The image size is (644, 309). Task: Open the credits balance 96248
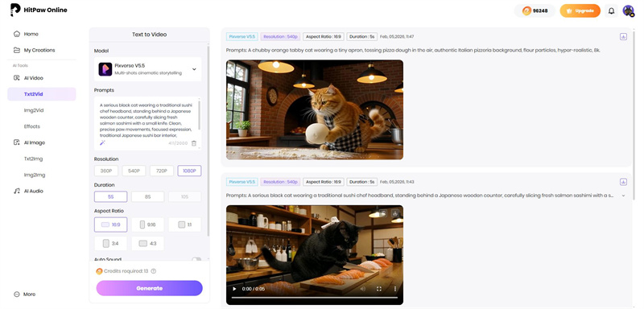click(x=535, y=10)
